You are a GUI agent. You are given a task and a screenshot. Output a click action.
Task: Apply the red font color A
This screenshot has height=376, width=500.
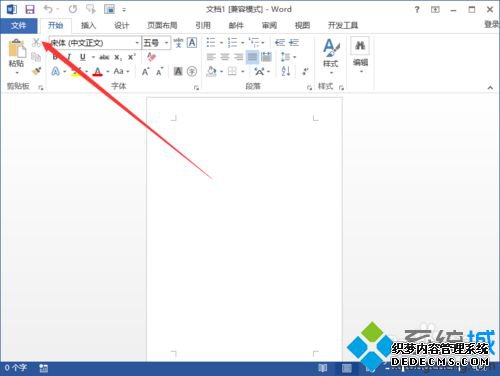pyautogui.click(x=97, y=71)
